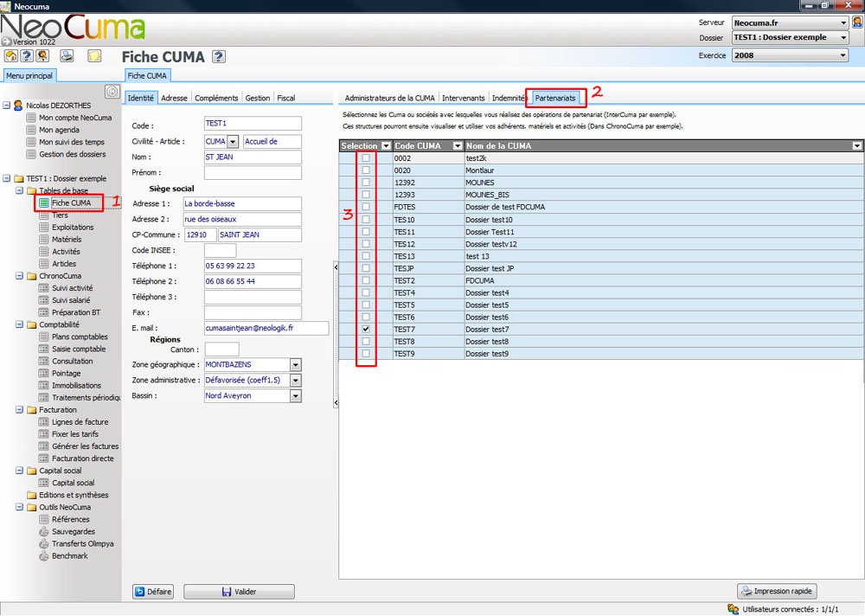The width and height of the screenshot is (865, 616).
Task: Open the Administrateurs de la CUMA tab
Action: coord(389,98)
